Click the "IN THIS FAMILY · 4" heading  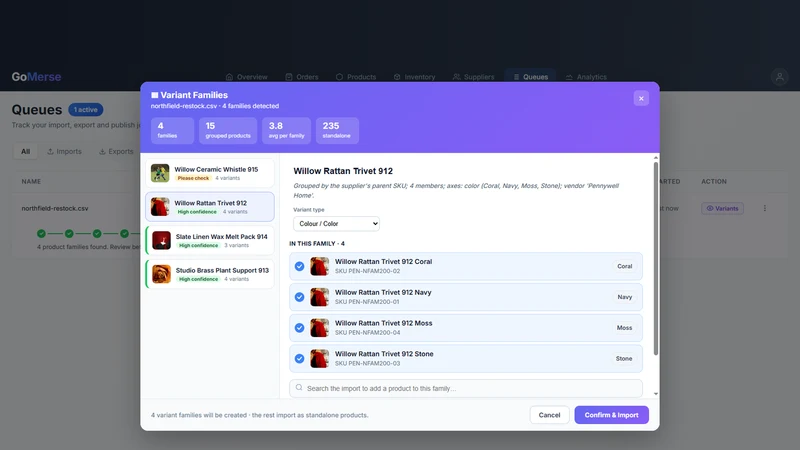click(x=317, y=243)
